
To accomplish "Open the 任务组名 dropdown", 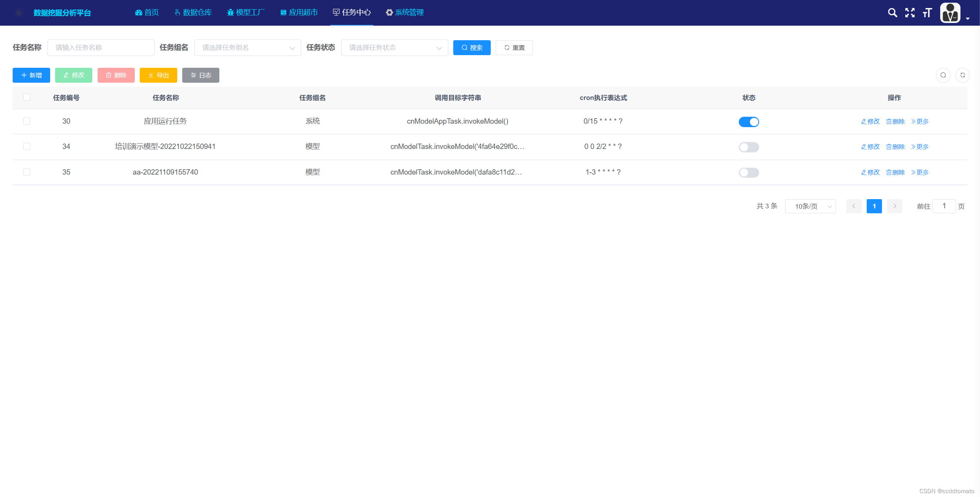I will (248, 48).
